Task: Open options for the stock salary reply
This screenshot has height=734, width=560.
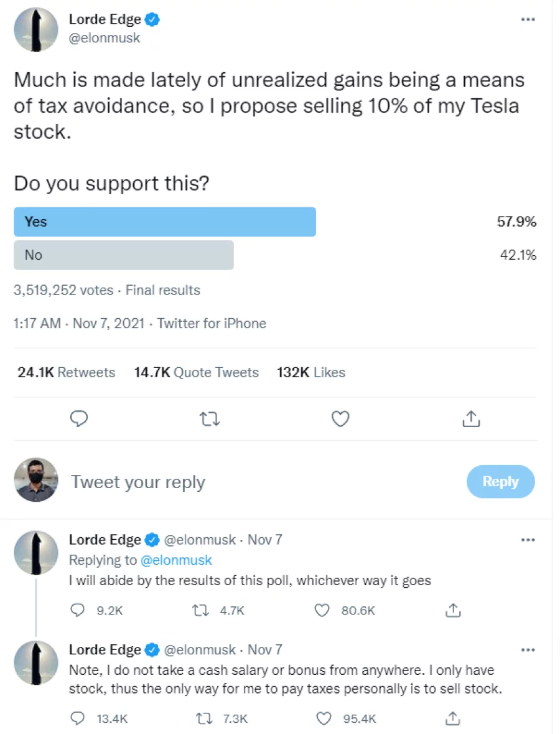Action: [528, 649]
